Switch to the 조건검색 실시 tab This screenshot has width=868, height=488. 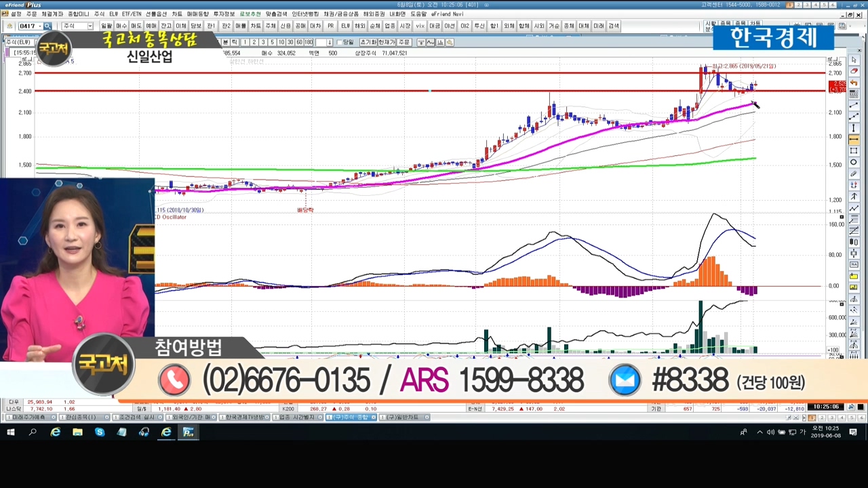pyautogui.click(x=138, y=418)
